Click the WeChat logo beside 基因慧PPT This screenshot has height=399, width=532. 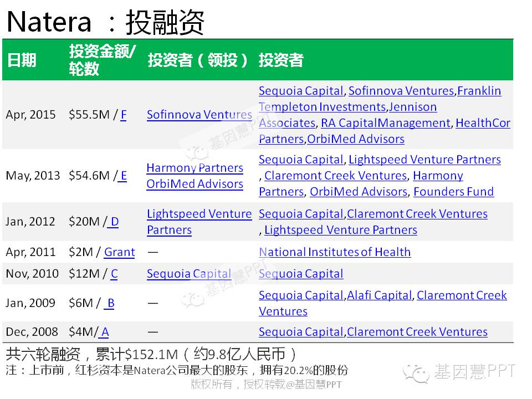click(x=416, y=372)
